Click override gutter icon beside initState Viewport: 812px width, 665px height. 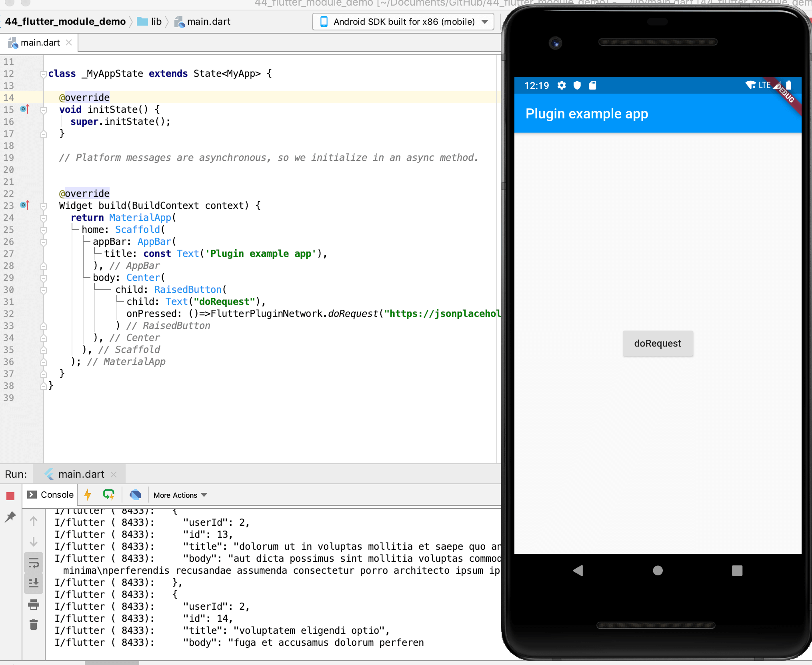[x=25, y=109]
